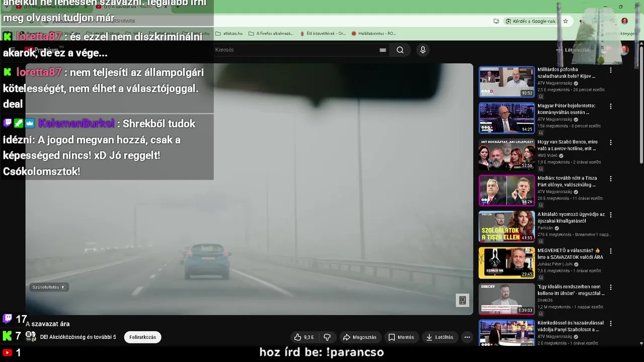Click the DE! Akcióközösség channel avatar
The width and height of the screenshot is (644, 362).
[x=31, y=336]
